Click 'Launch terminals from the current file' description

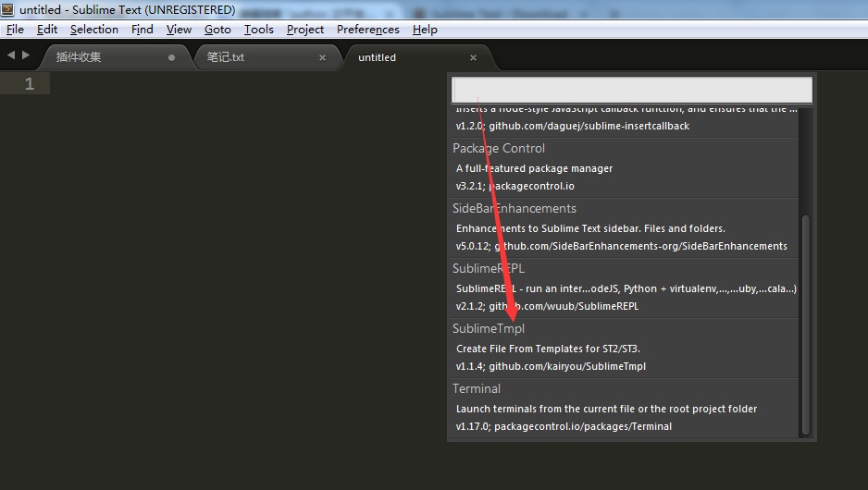click(606, 410)
